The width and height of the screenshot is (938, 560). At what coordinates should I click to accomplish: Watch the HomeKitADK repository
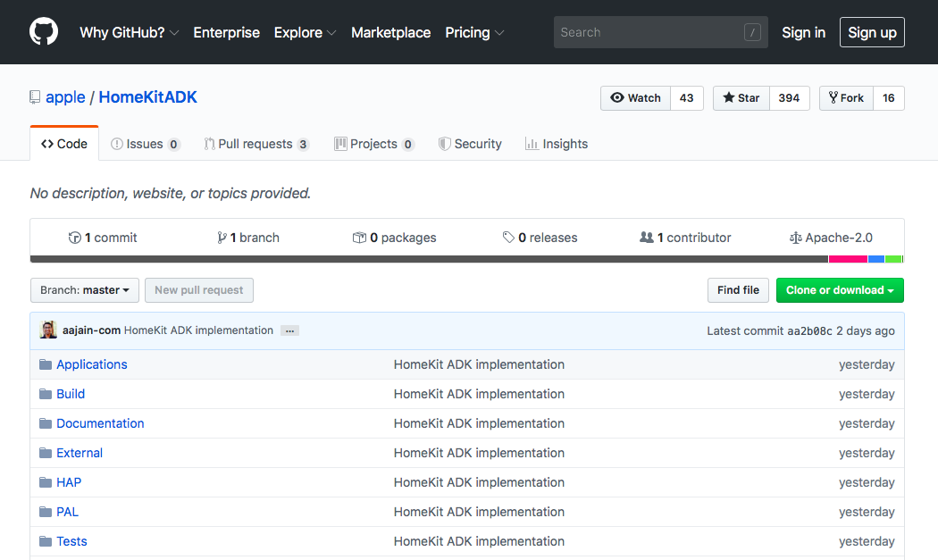point(635,98)
